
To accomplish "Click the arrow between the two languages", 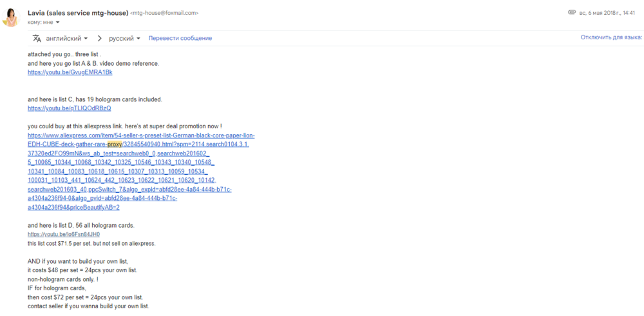I will pyautogui.click(x=98, y=38).
